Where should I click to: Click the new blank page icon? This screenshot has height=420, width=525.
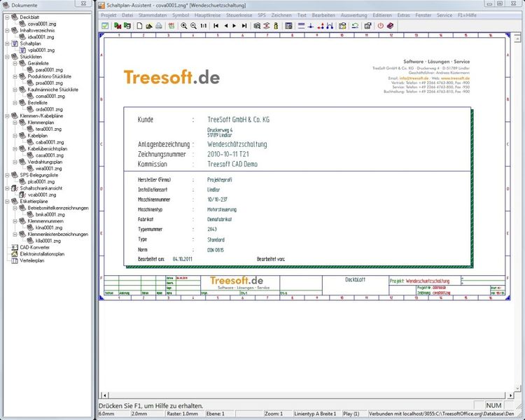coord(139,26)
